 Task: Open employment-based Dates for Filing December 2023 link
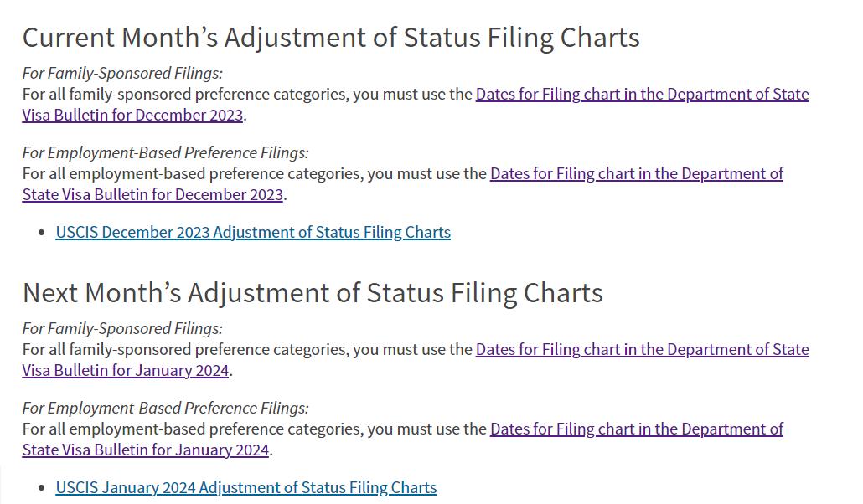point(636,173)
